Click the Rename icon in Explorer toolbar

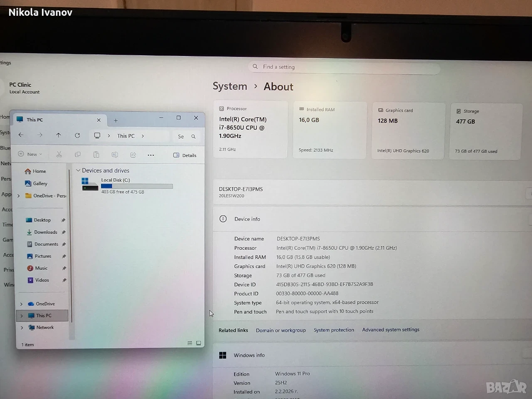(x=115, y=155)
